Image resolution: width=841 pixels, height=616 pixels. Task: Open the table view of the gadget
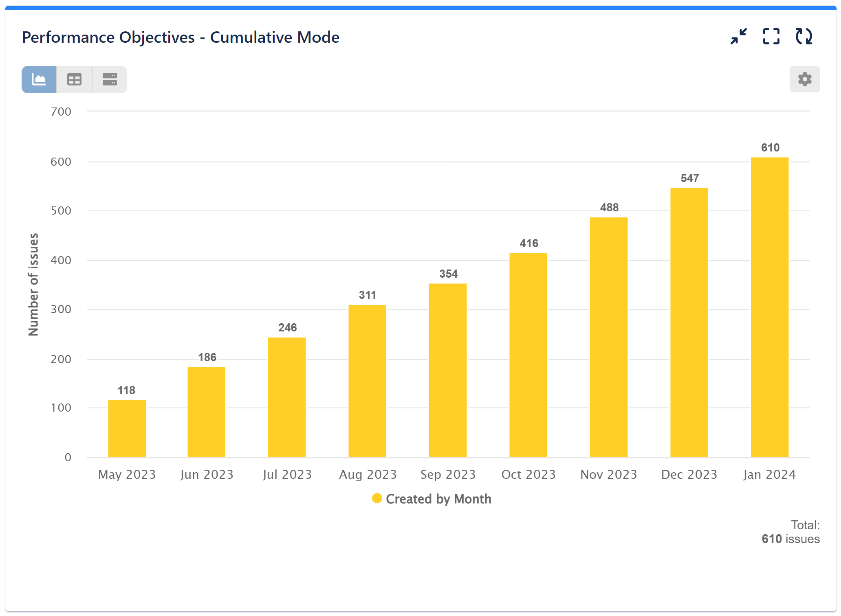pos(74,79)
